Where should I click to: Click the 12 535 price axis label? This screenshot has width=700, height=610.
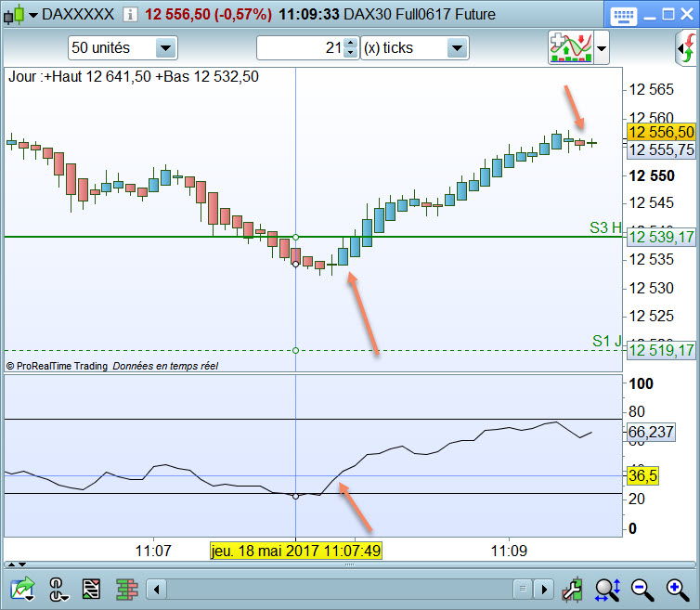pos(652,259)
